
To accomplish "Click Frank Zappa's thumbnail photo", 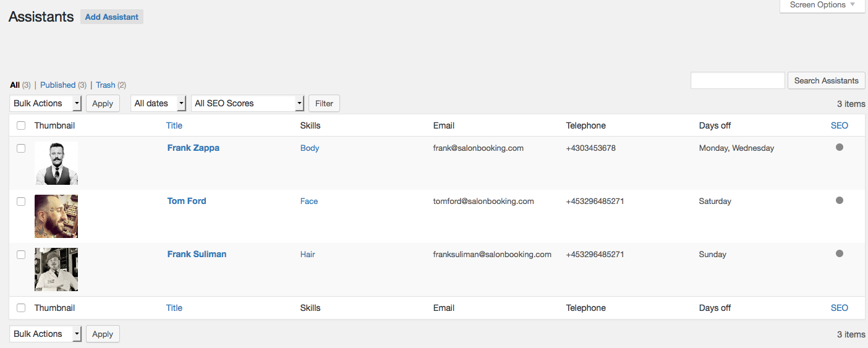I will tap(56, 163).
